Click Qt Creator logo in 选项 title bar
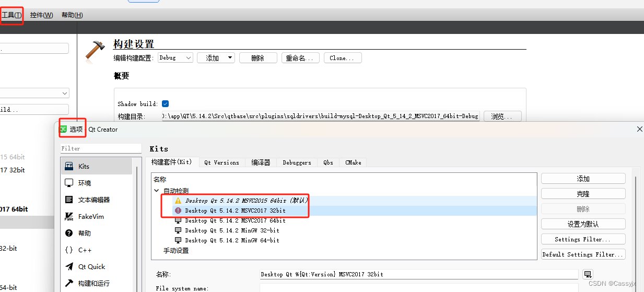Screen dimensions: 644x292 pos(63,129)
